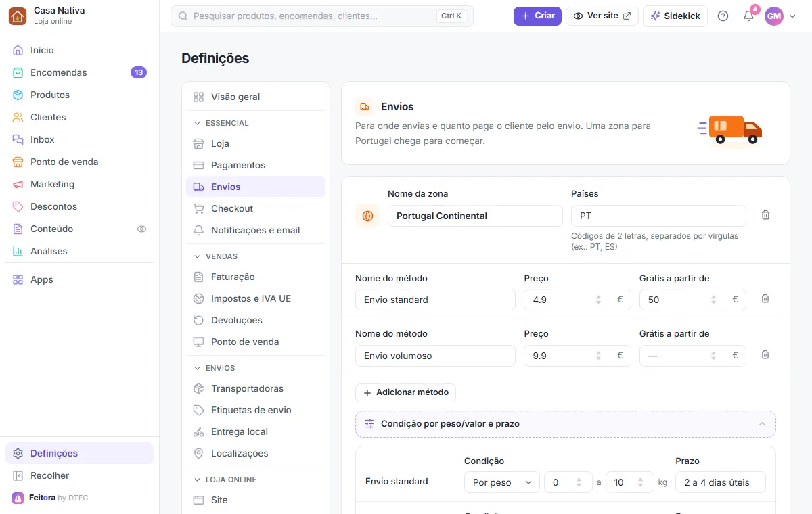This screenshot has height=514, width=812.
Task: Open Visão geral settings overview
Action: (x=256, y=97)
